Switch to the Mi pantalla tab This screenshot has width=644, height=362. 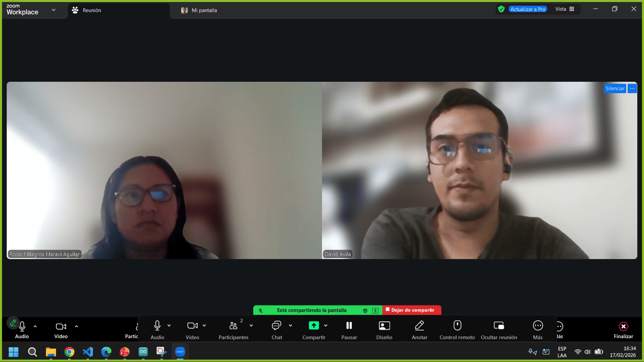click(x=199, y=10)
